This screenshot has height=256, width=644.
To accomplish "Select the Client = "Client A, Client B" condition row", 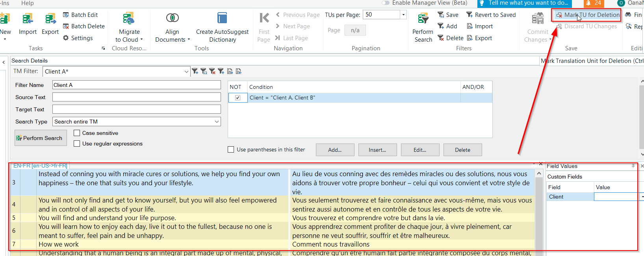I will 360,98.
